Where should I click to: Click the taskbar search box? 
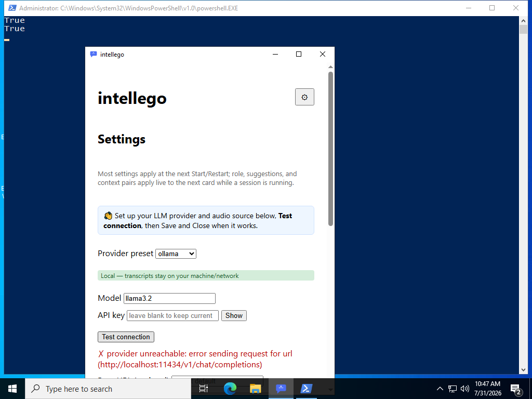click(108, 389)
